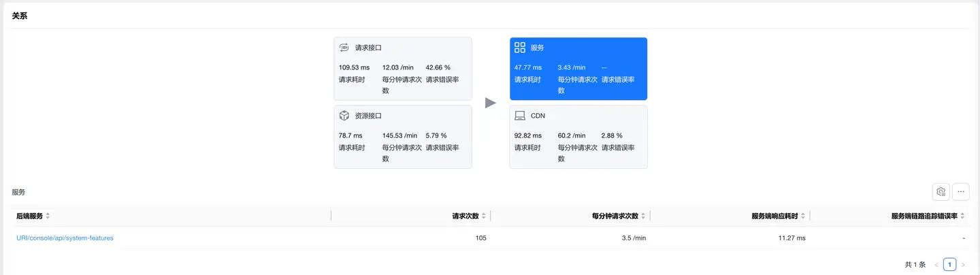Sort by 每分钟请求次数 column
The width and height of the screenshot is (980, 275).
coord(643,216)
